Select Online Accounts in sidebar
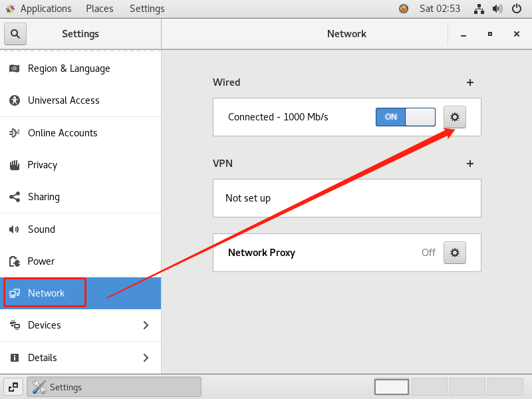Image resolution: width=532 pixels, height=399 pixels. tap(80, 132)
